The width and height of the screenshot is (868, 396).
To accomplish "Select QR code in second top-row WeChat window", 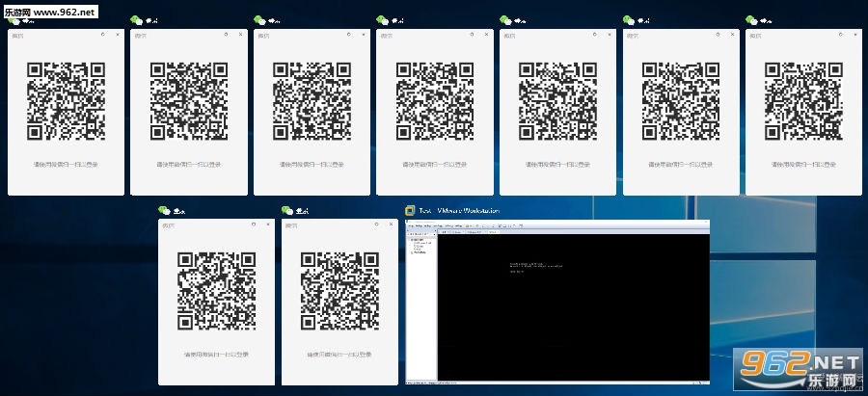I will tap(189, 101).
